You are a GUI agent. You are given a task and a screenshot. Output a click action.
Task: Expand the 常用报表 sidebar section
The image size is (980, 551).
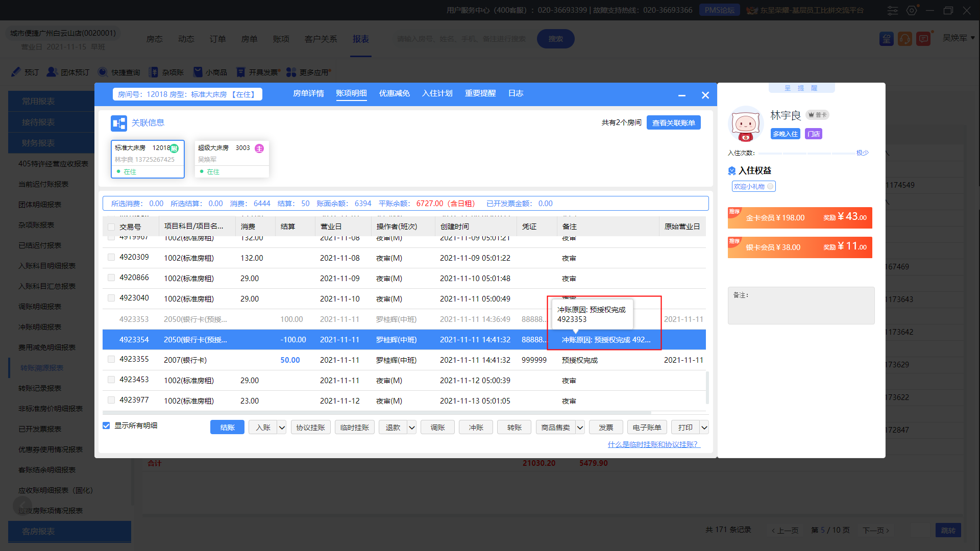[x=51, y=101]
